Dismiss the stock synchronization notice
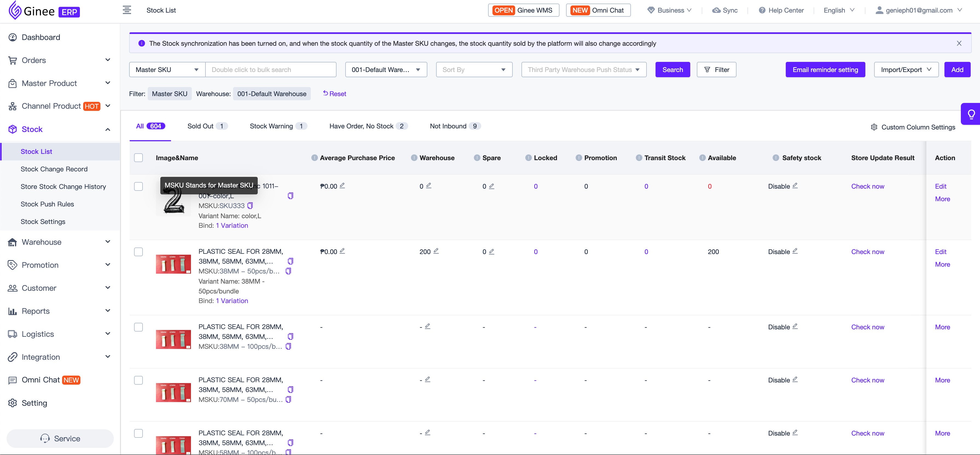This screenshot has height=455, width=980. click(959, 44)
